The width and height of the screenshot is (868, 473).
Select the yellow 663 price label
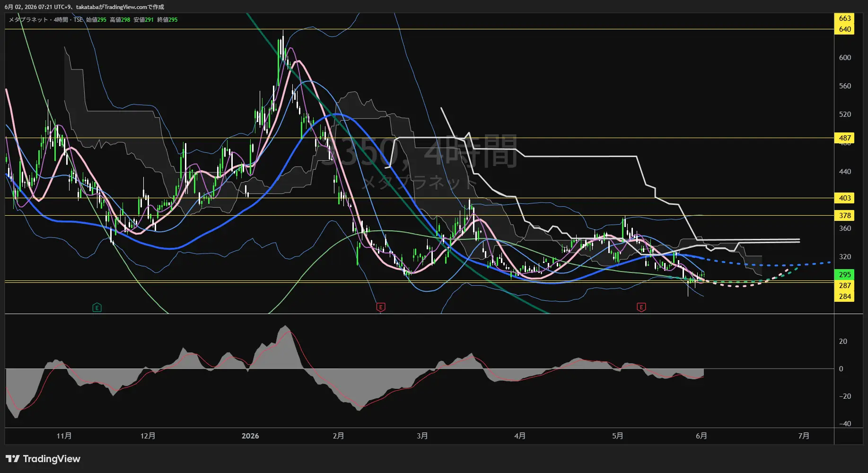coord(844,18)
